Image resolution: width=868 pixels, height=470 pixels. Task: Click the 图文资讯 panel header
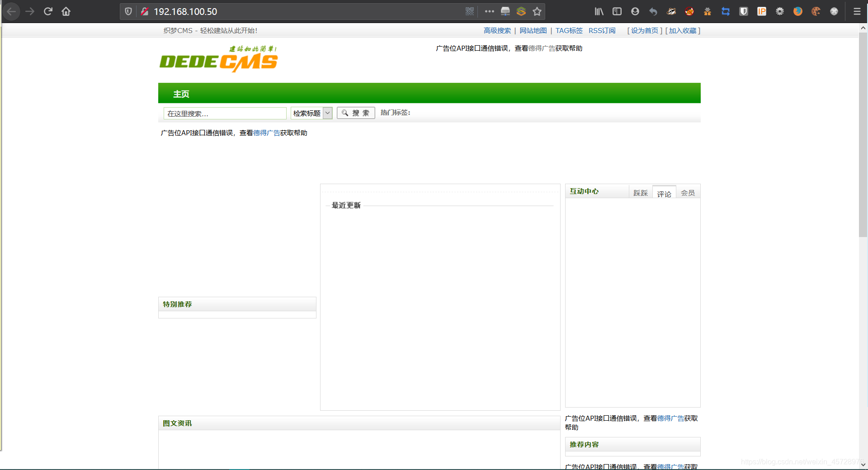coord(359,423)
